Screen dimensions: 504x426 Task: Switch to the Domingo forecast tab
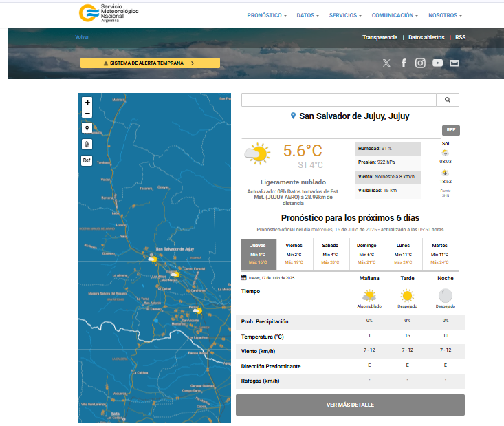tap(367, 254)
